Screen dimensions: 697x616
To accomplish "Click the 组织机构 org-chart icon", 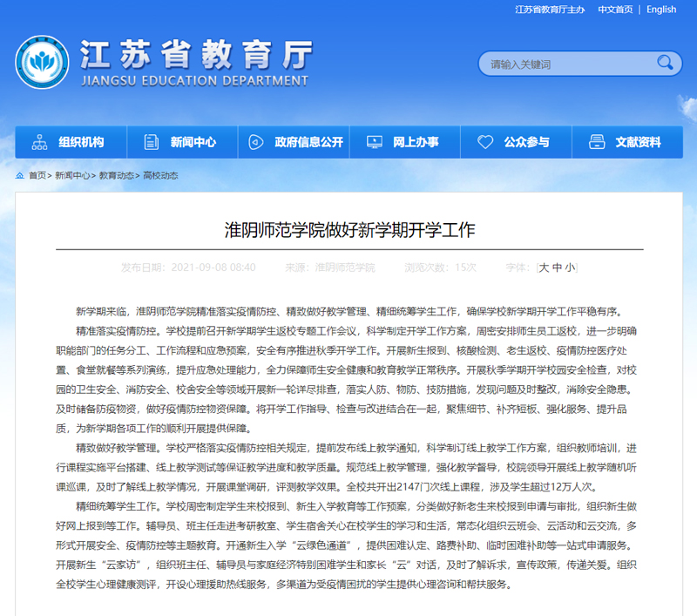I will point(39,142).
